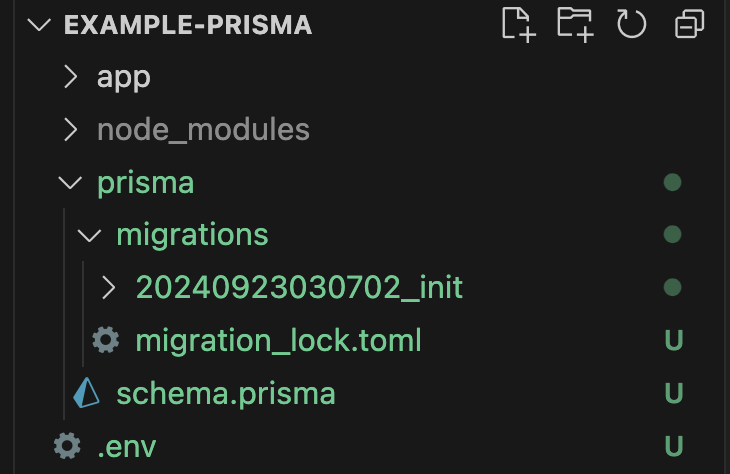Open the schema.prisma file
The width and height of the screenshot is (730, 474).
coord(225,394)
